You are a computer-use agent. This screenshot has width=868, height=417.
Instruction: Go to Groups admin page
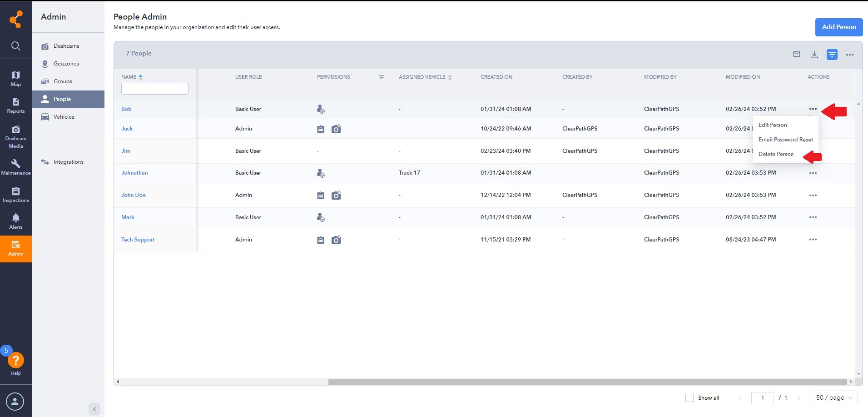[63, 81]
